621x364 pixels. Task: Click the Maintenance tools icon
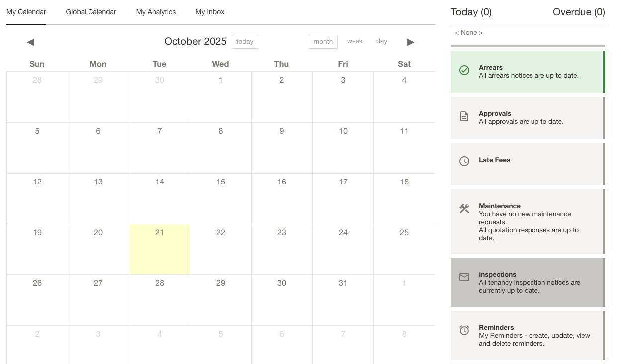coord(464,209)
